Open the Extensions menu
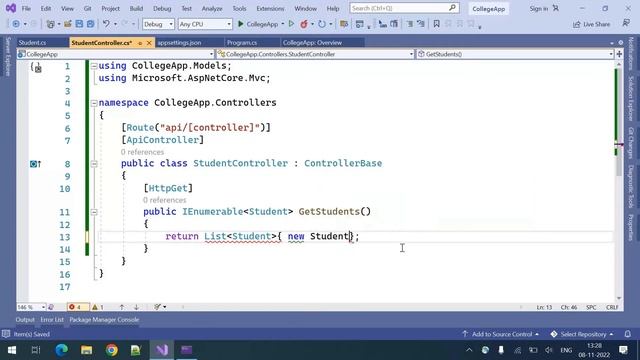 270,8
